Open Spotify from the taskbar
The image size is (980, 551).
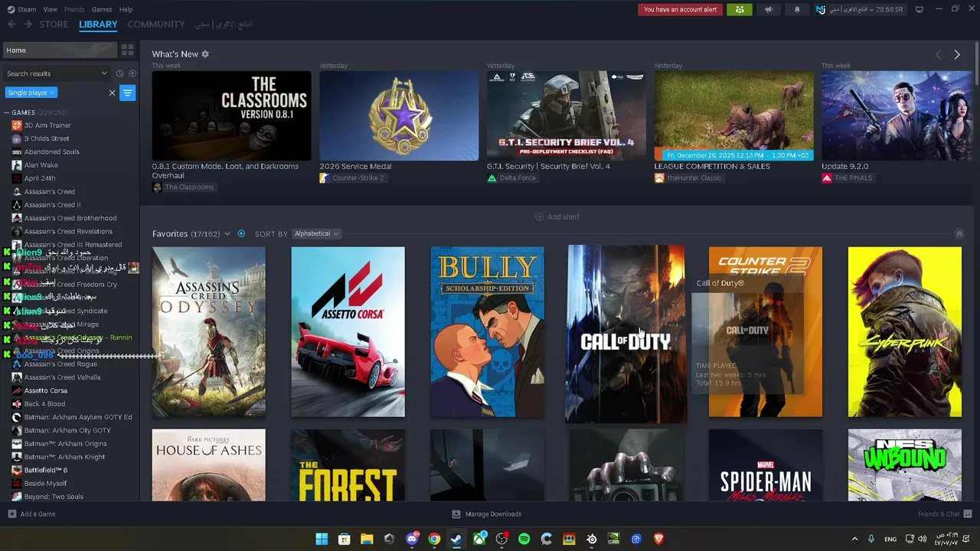524,539
